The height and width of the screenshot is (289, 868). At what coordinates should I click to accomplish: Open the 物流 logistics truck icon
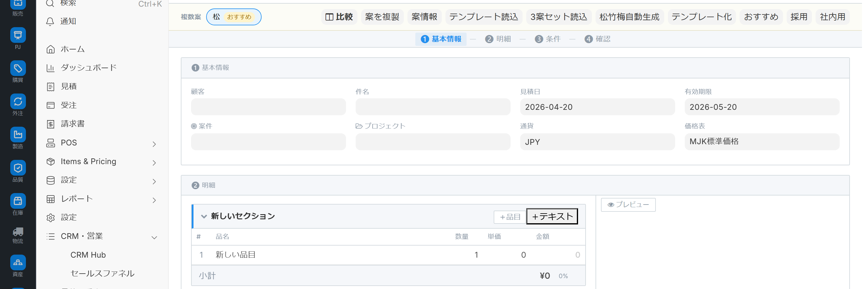18,232
